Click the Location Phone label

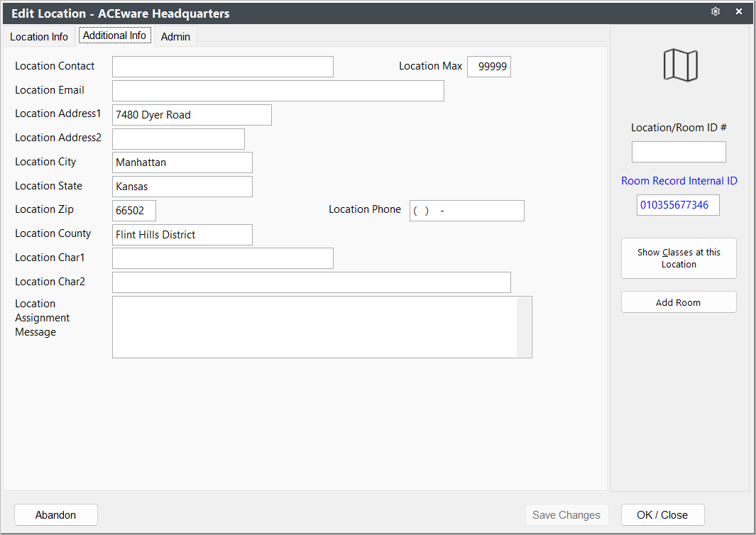365,209
